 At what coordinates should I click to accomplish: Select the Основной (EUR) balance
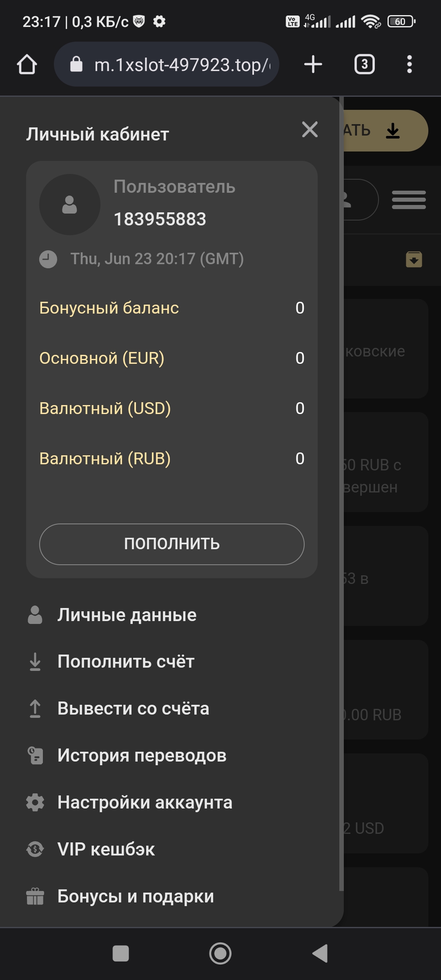(171, 358)
